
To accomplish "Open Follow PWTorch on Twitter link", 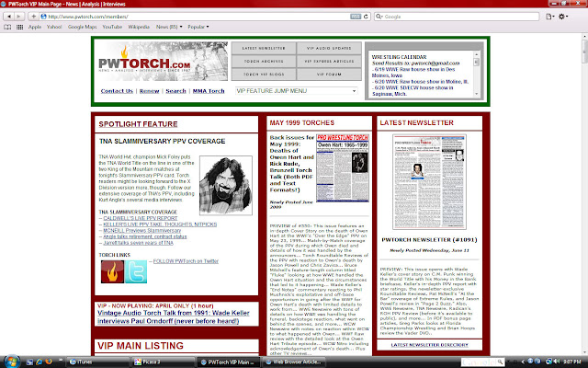I will click(x=186, y=261).
